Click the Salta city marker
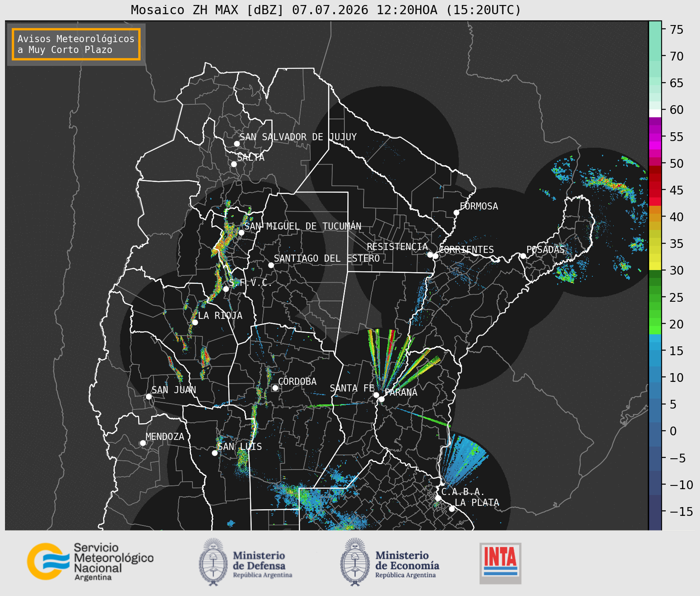700x596 pixels. pyautogui.click(x=234, y=164)
